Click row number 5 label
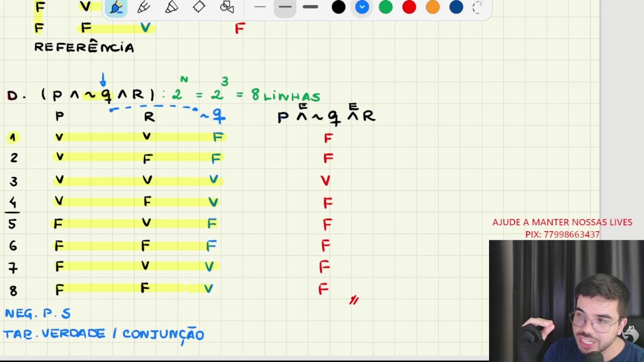The image size is (644, 362). 12,224
